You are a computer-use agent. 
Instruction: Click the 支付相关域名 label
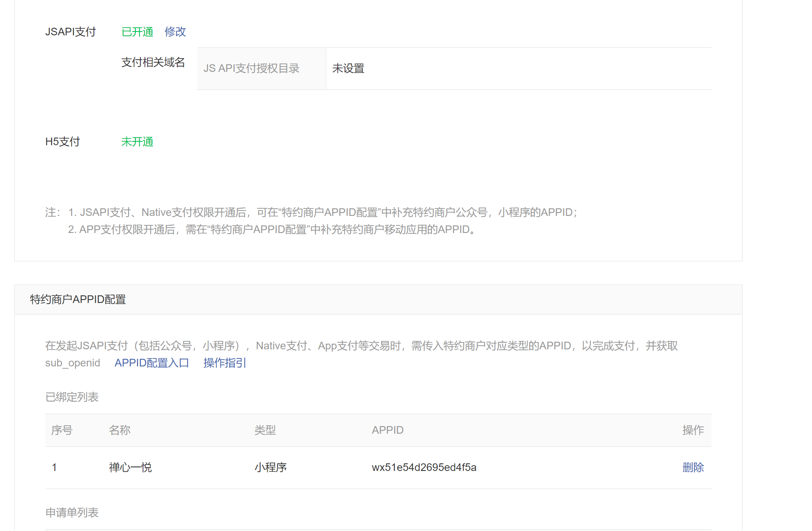click(153, 62)
